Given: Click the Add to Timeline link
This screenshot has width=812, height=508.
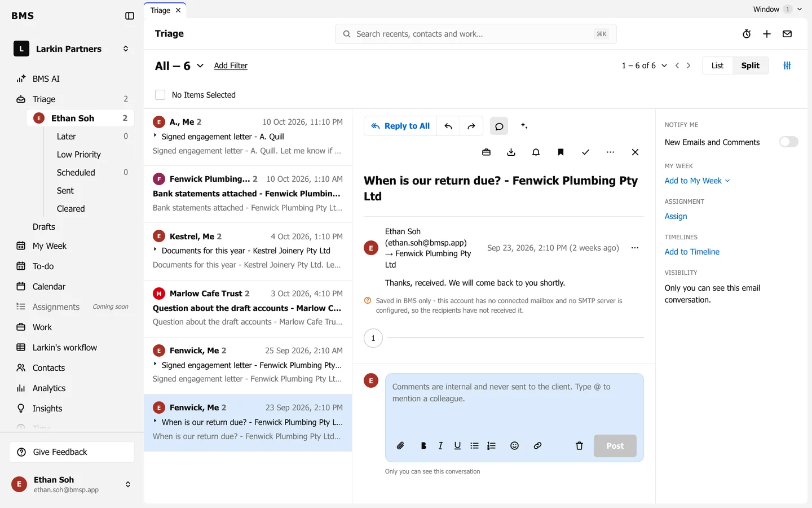Looking at the screenshot, I should (x=692, y=252).
